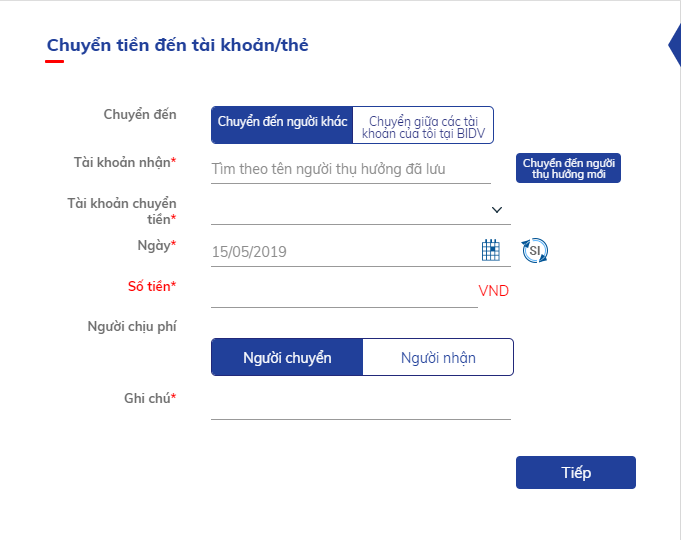Screen dimensions: 681x540
Task: Focus the Tài khoản nhận search field
Action: coord(351,169)
